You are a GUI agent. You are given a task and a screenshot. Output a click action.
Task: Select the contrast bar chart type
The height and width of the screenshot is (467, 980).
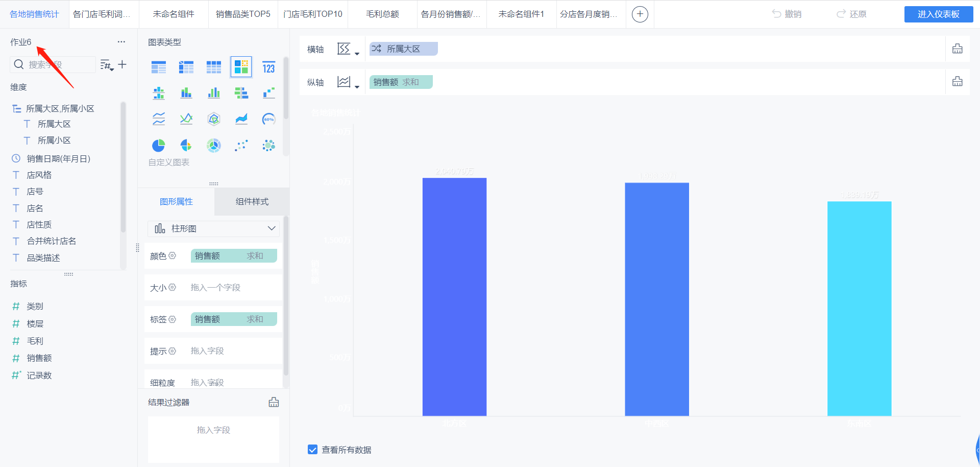tap(241, 93)
